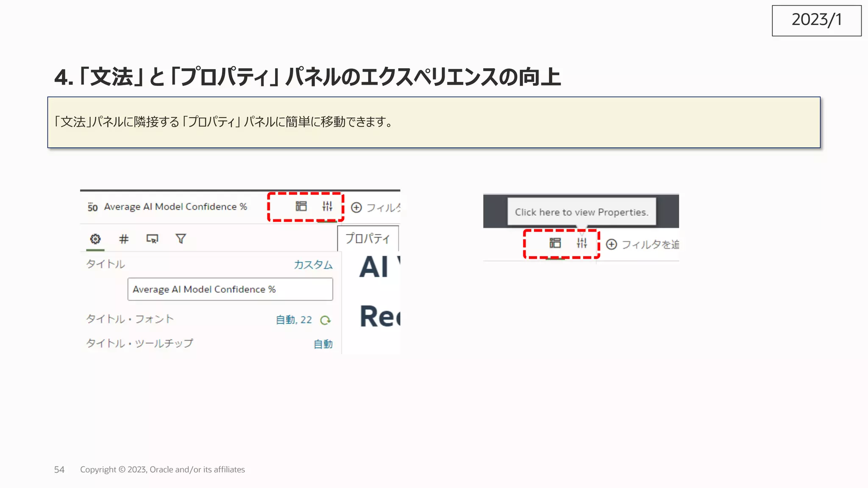Open the Grammar panel icon in left screenshot
Viewport: 868px width, 488px height.
301,206
